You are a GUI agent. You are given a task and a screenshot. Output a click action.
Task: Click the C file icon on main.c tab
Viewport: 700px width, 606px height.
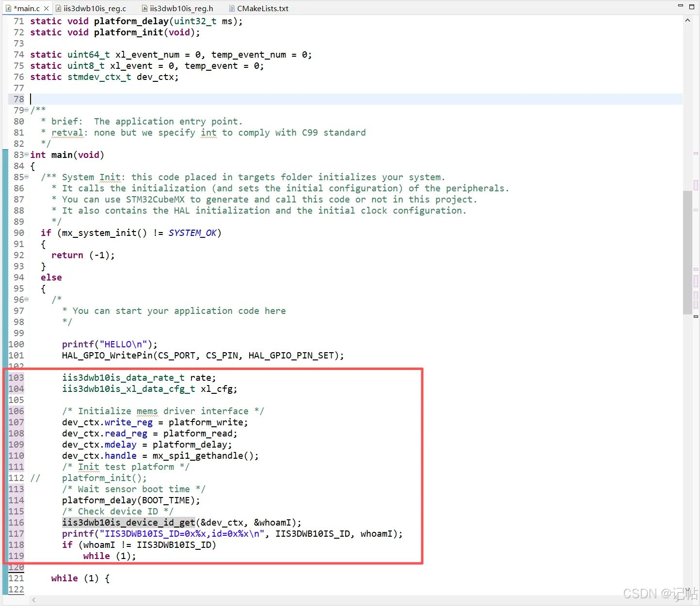(8, 8)
